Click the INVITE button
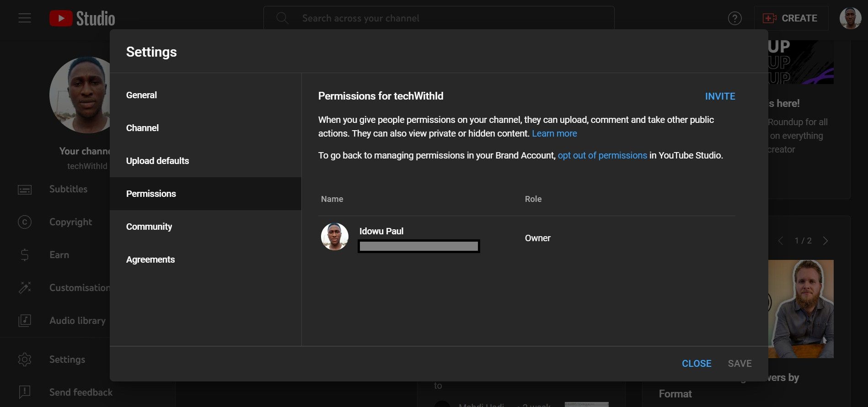Viewport: 868px width, 407px height. tap(720, 96)
